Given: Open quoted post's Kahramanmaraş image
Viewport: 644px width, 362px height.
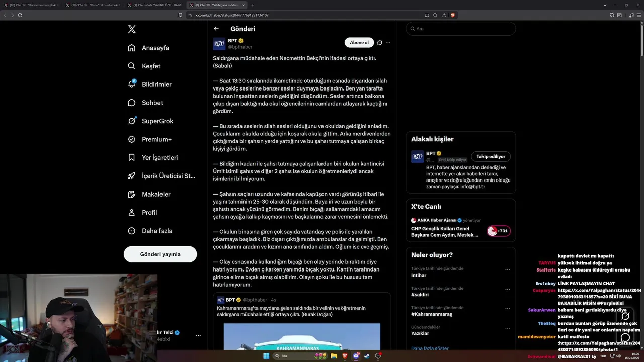Looking at the screenshot, I should pos(302,336).
